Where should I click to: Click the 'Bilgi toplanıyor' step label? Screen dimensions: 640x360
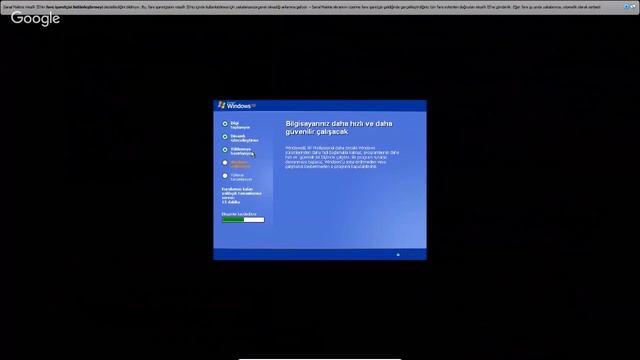[240, 125]
